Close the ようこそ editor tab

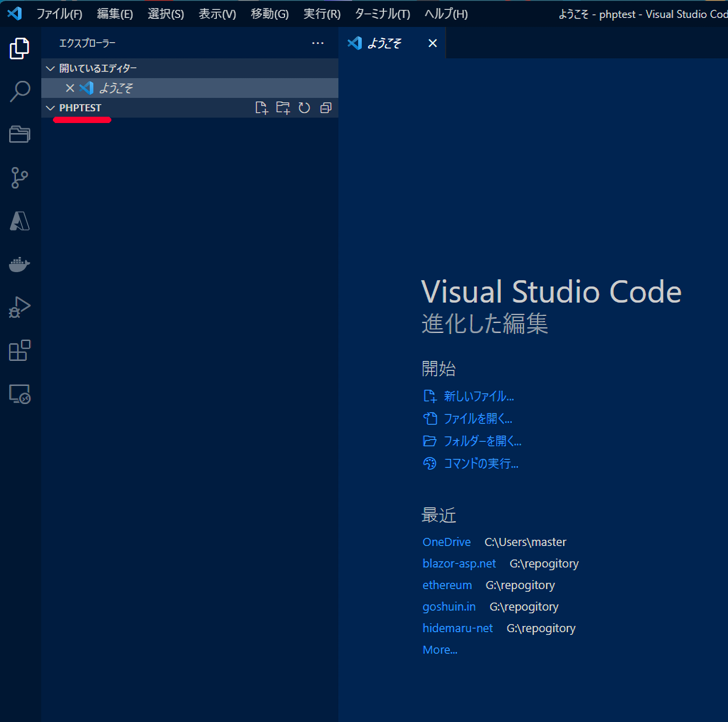(x=433, y=43)
